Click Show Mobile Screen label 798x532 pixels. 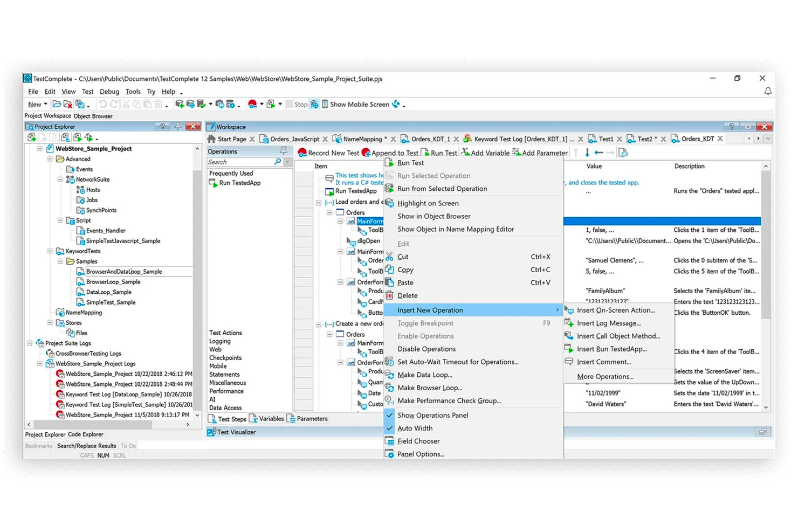360,104
